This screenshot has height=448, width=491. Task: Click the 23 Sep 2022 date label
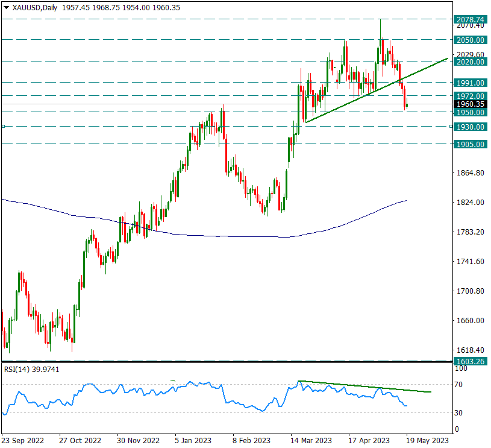(x=23, y=441)
